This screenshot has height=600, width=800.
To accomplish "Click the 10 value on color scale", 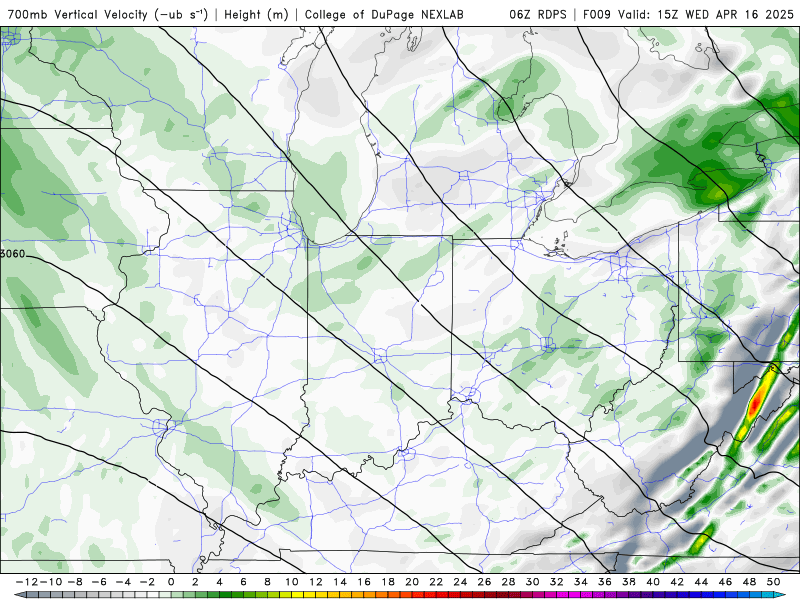I will [291, 582].
